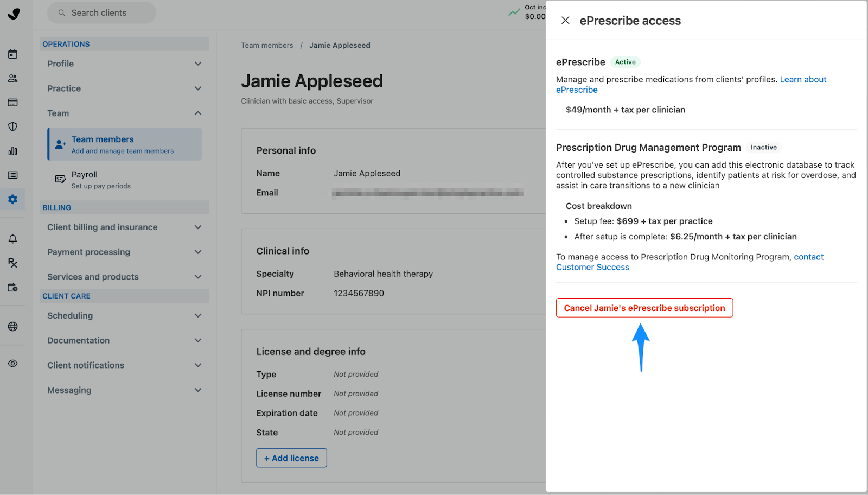This screenshot has width=868, height=495.
Task: Click Behavioral health therapy specialty value
Action: 383,274
